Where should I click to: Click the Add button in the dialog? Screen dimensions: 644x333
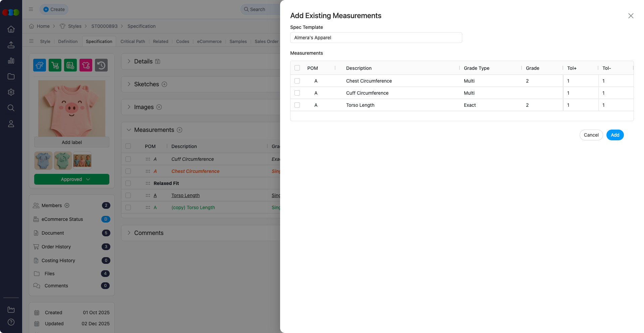coord(615,135)
